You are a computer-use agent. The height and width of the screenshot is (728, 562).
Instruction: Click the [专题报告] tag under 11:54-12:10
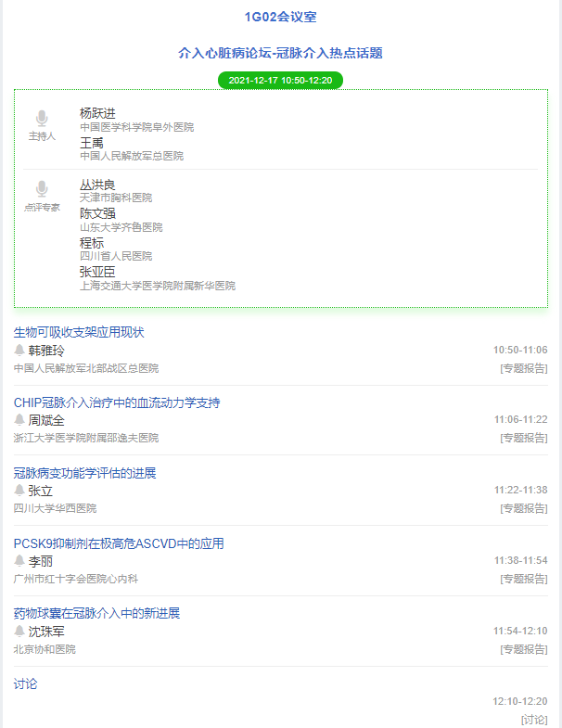tap(524, 649)
